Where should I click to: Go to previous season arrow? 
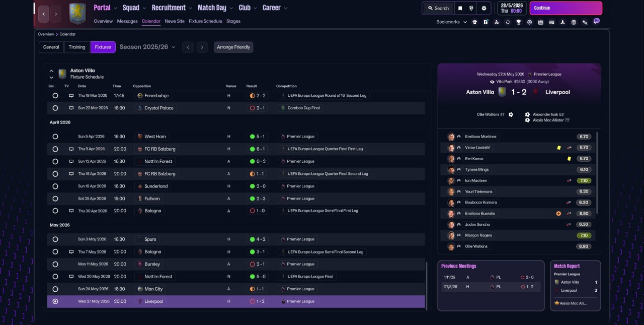pyautogui.click(x=188, y=47)
